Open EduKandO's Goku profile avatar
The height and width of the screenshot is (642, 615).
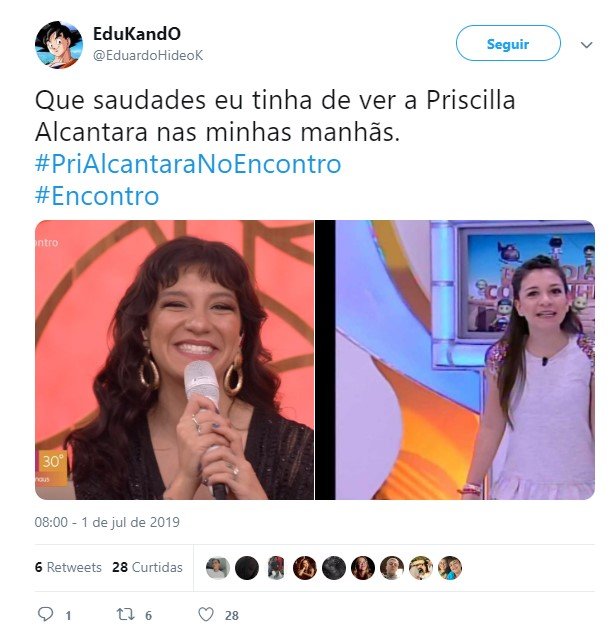pos(59,45)
